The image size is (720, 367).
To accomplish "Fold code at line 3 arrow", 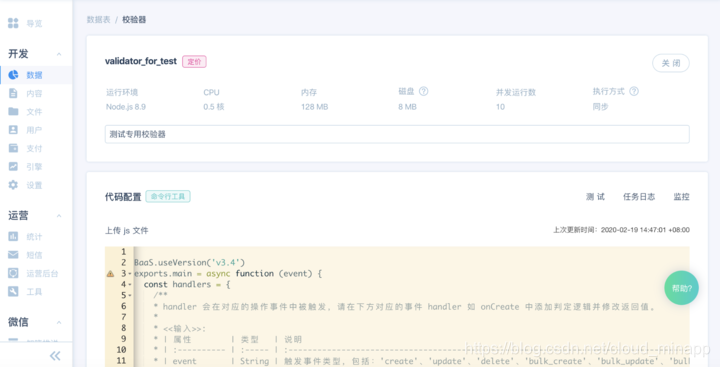I will coord(130,274).
